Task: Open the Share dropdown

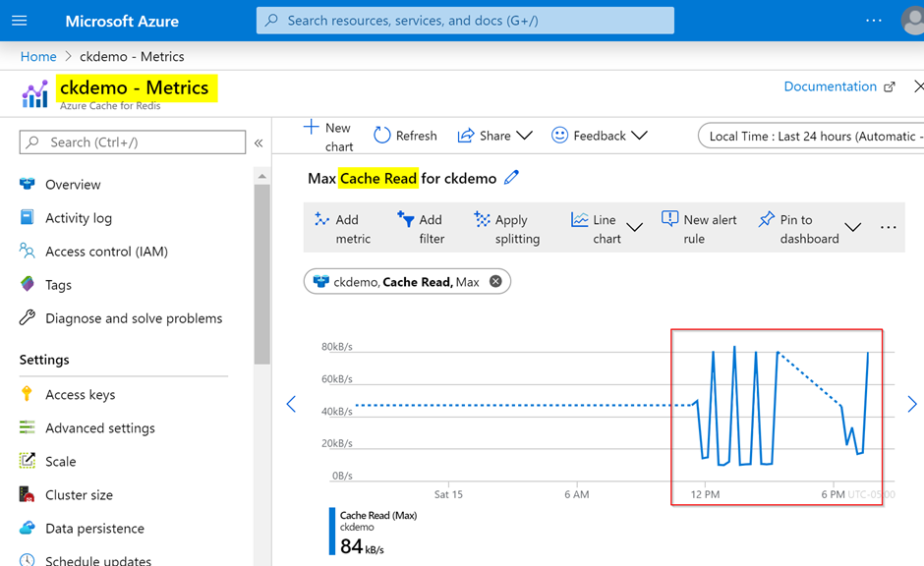Action: [x=495, y=136]
